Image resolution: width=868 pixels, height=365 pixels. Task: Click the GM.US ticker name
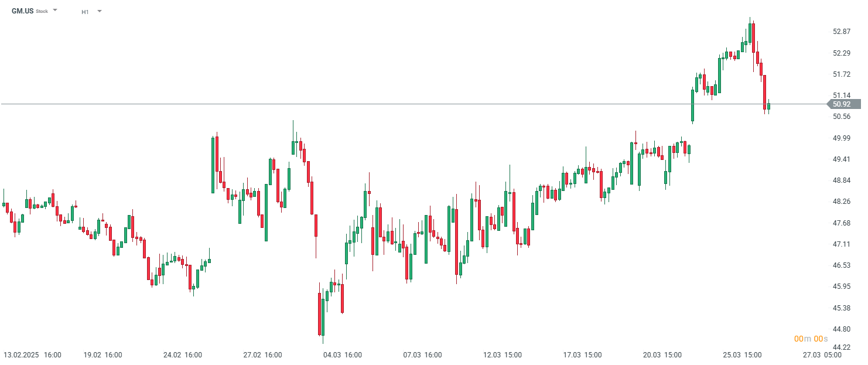point(23,11)
